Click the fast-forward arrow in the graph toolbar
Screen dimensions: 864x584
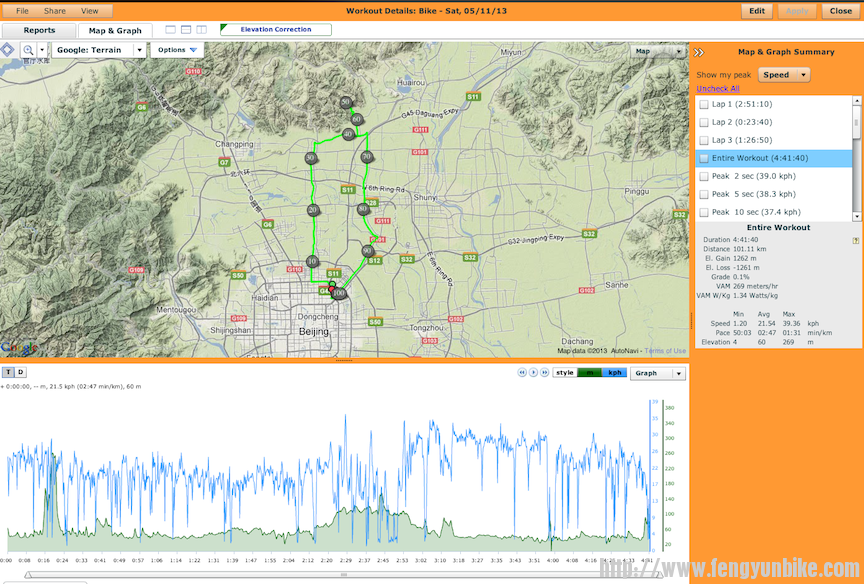(x=545, y=371)
